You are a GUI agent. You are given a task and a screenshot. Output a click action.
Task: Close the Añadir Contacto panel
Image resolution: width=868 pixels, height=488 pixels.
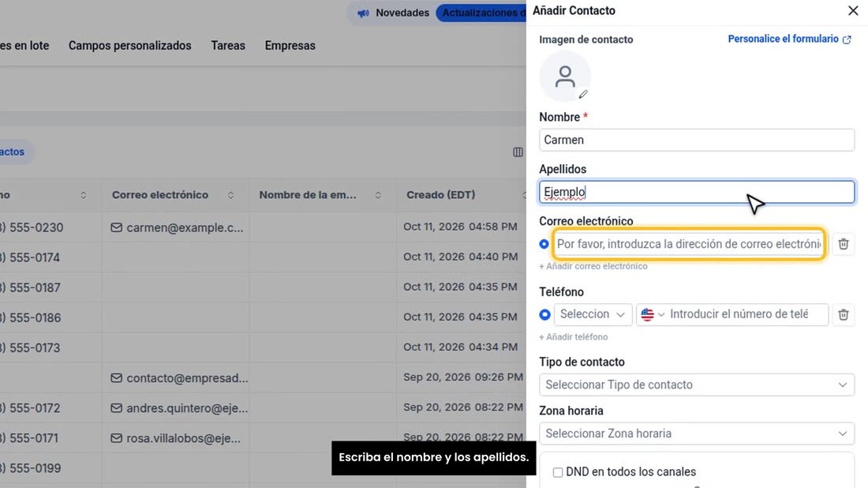[852, 10]
